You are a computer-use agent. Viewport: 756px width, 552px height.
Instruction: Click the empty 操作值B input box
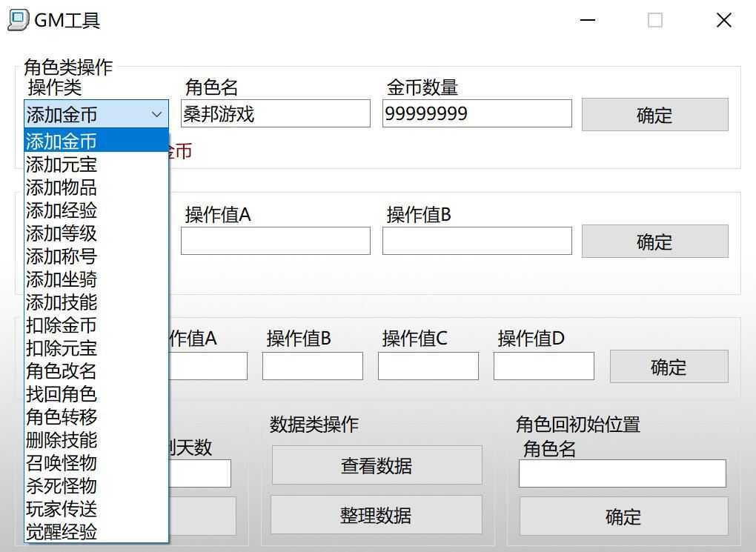477,241
